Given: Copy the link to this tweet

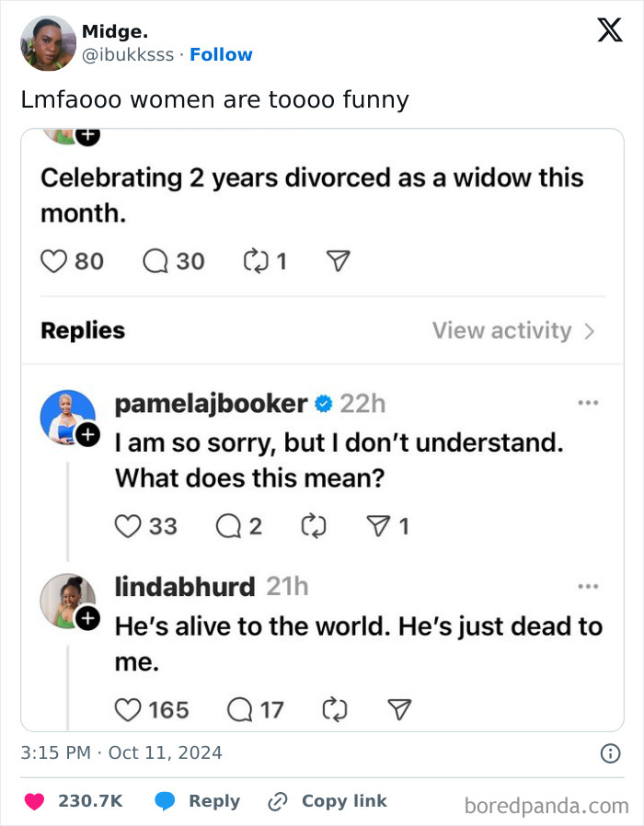Looking at the screenshot, I should click(327, 800).
